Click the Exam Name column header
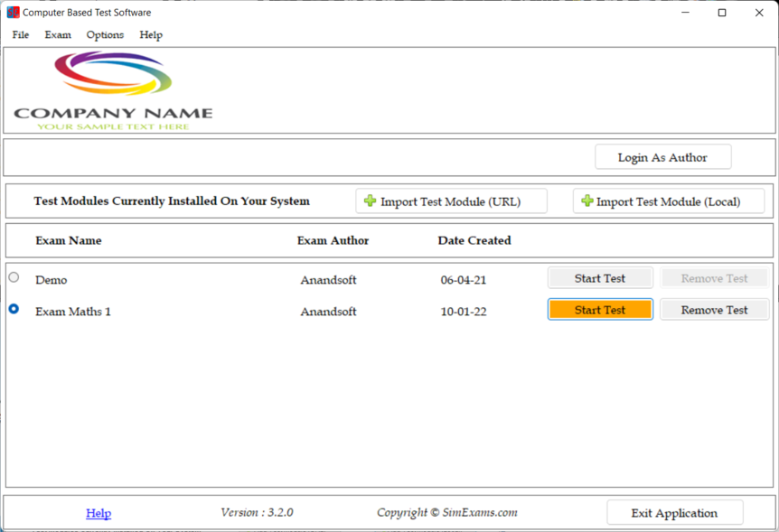Image resolution: width=779 pixels, height=532 pixels. 69,240
